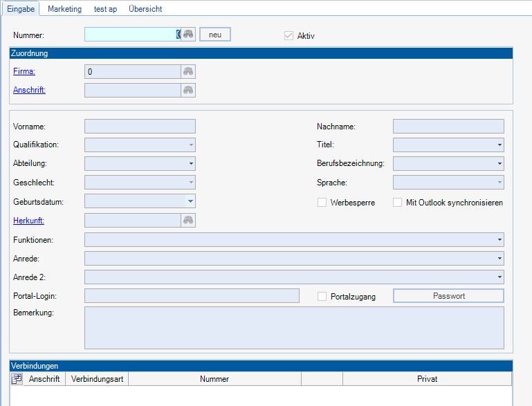Image resolution: width=532 pixels, height=406 pixels.
Task: Click grid icon in Verbindungen table corner
Action: click(x=17, y=379)
